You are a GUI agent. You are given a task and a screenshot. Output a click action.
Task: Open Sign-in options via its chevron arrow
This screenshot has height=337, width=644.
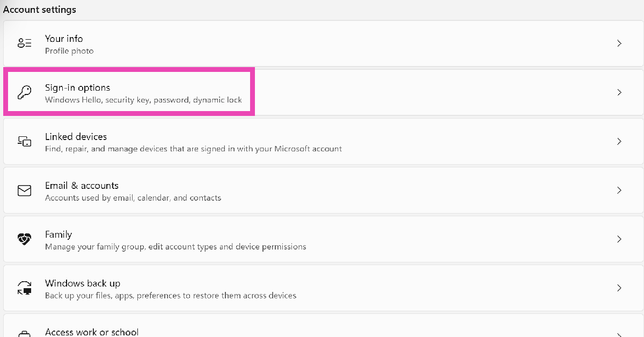coord(619,92)
